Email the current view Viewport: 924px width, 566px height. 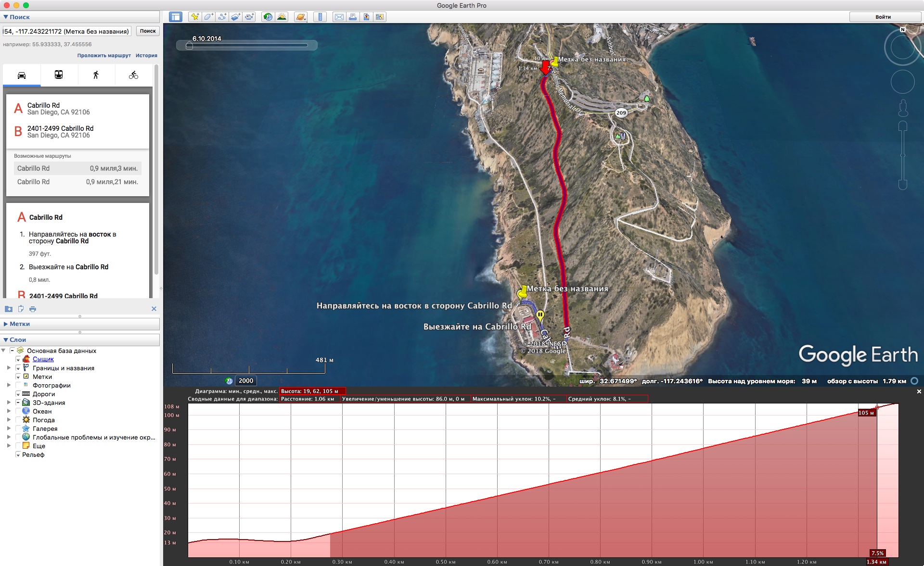pyautogui.click(x=339, y=17)
